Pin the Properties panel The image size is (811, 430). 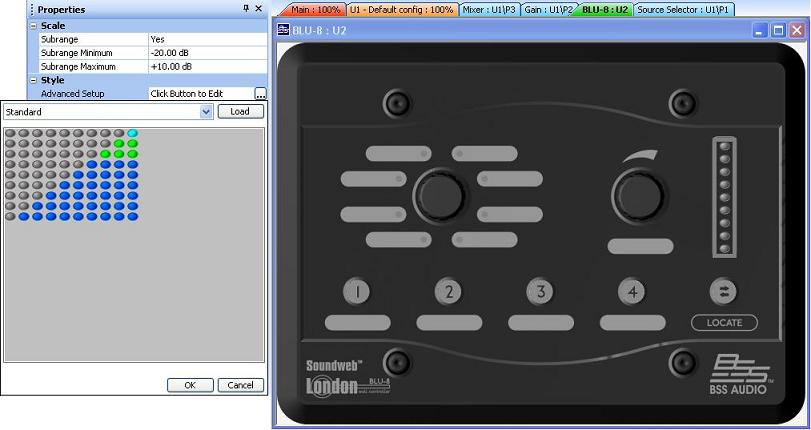pyautogui.click(x=246, y=9)
